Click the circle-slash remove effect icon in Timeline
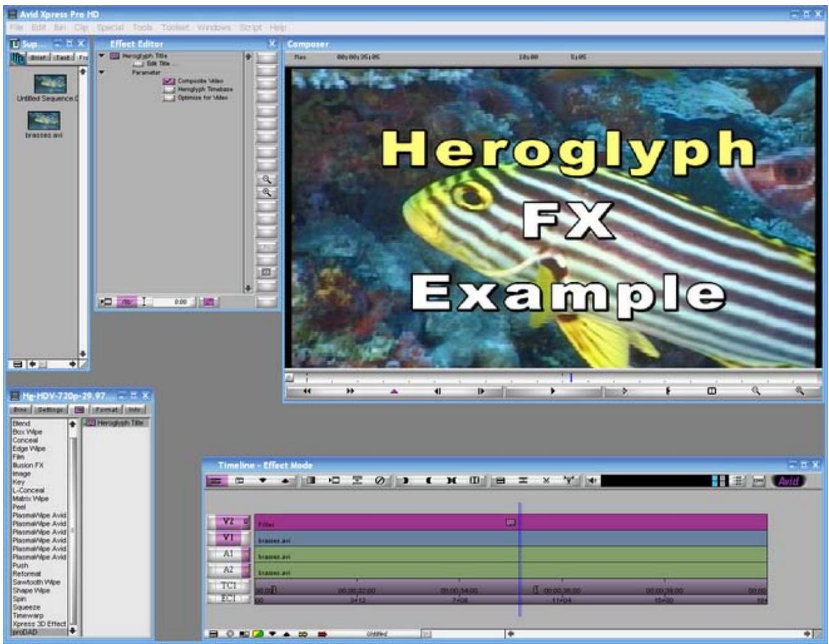The height and width of the screenshot is (644, 829). coord(380,480)
